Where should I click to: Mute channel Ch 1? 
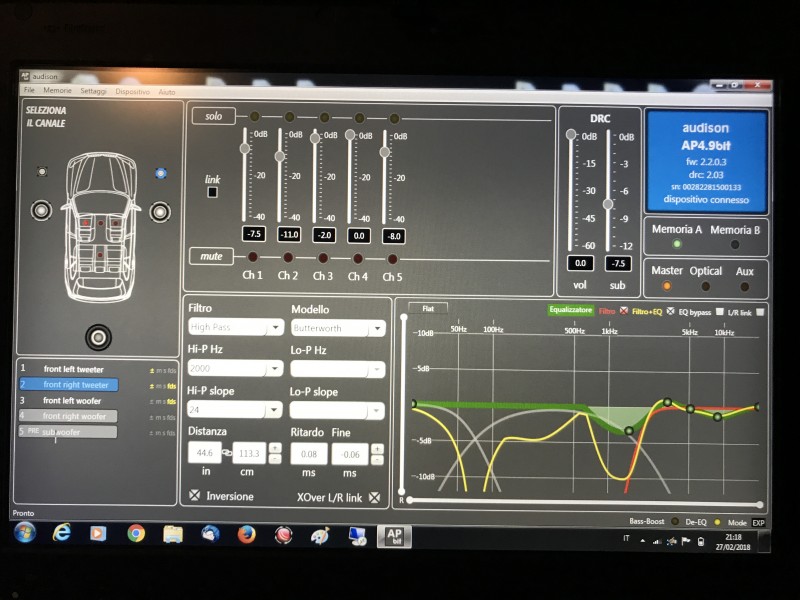click(253, 256)
